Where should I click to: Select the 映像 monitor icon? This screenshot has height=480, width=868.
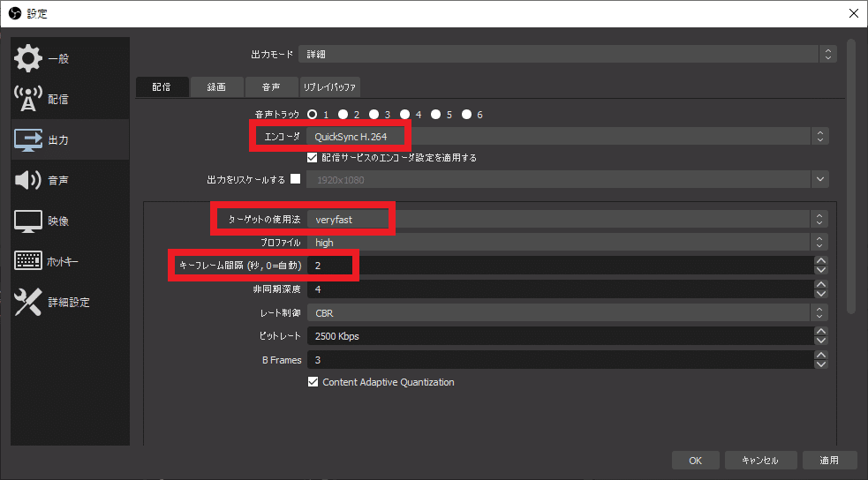pos(27,221)
